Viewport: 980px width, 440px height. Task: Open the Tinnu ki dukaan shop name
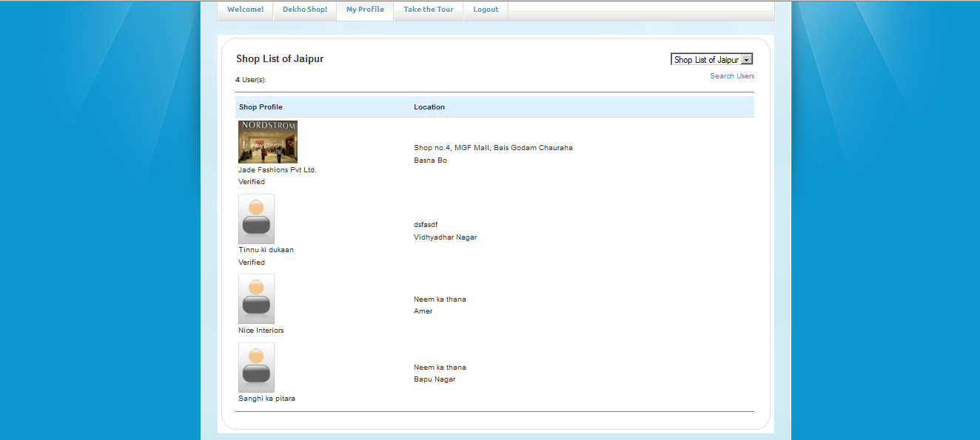pyautogui.click(x=266, y=250)
